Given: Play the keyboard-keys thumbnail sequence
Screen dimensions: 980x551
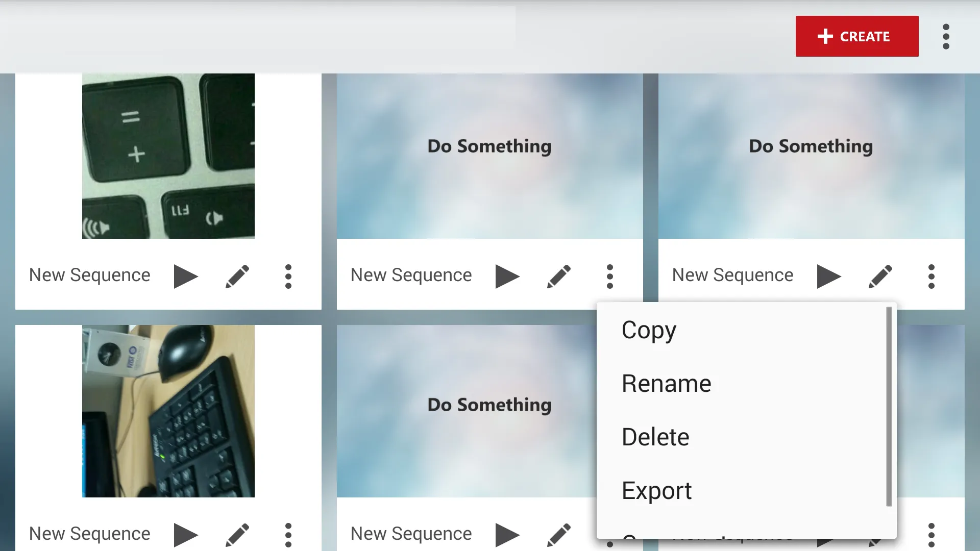Looking at the screenshot, I should [185, 277].
